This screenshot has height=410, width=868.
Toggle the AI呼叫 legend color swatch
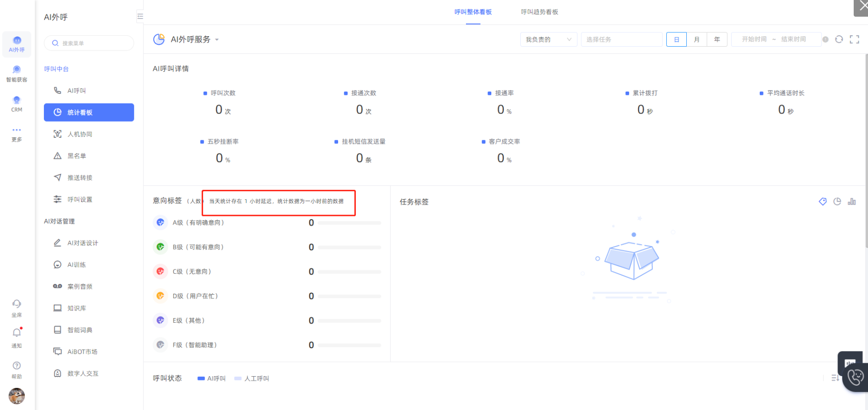[201, 379]
